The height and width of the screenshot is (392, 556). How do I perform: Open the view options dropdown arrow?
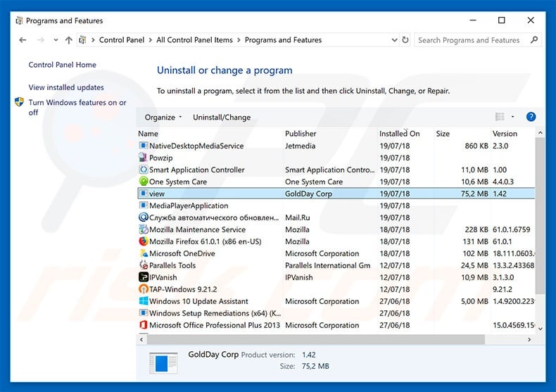point(512,117)
